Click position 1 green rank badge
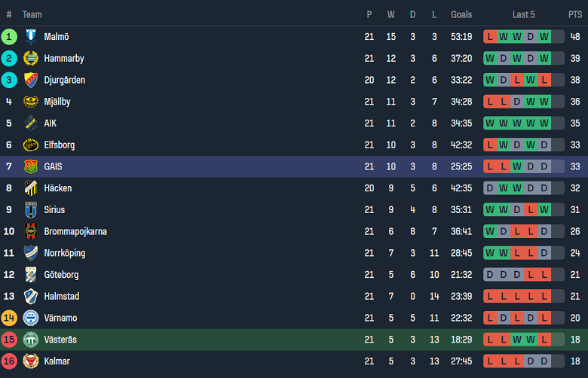 [9, 37]
